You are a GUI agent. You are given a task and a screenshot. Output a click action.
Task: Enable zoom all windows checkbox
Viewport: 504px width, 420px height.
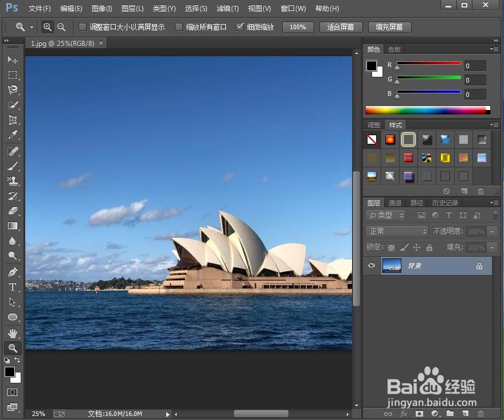point(179,27)
